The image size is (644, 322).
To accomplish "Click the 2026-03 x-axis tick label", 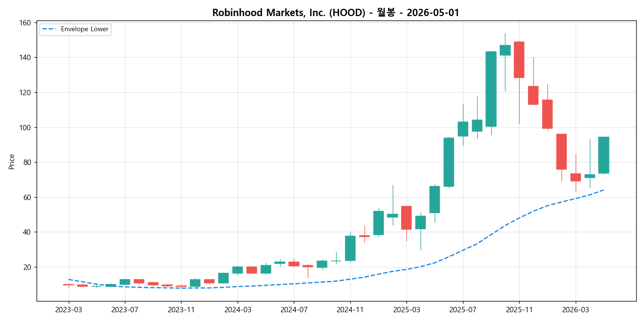I will coord(575,310).
